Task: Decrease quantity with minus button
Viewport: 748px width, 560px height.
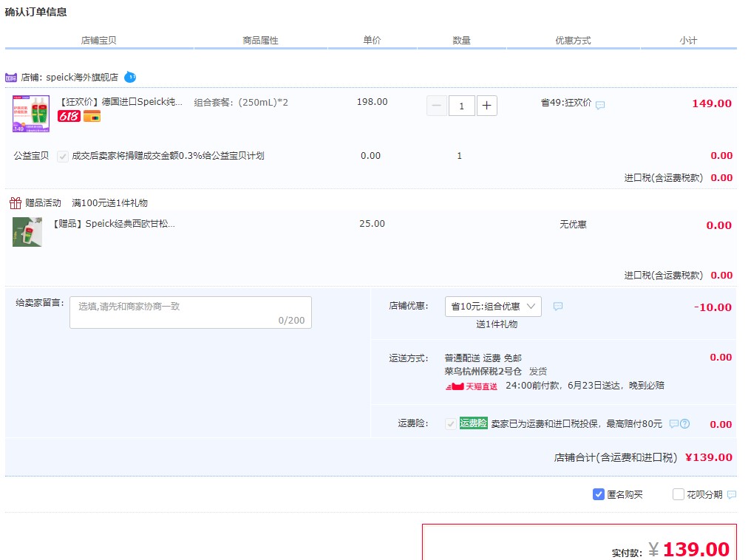Action: click(437, 106)
